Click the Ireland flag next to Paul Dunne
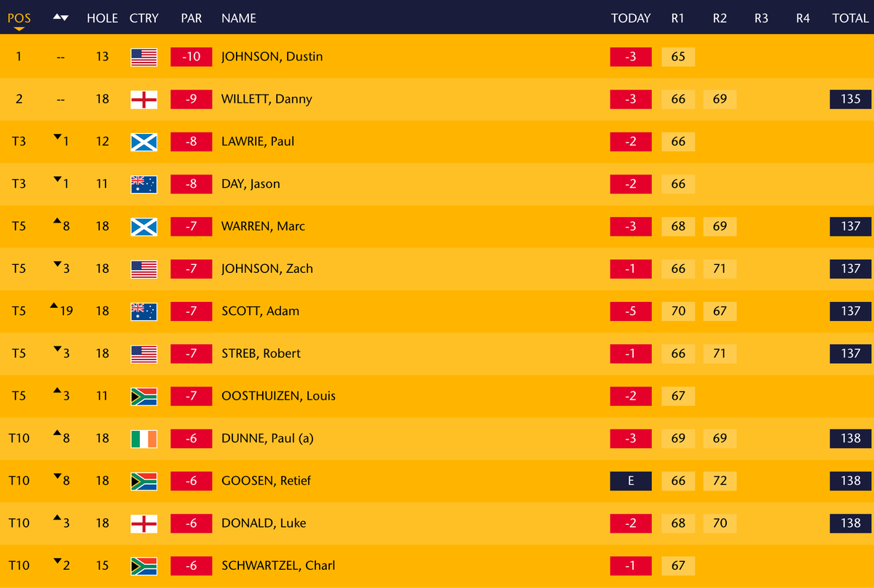The image size is (874, 588). coord(143,438)
